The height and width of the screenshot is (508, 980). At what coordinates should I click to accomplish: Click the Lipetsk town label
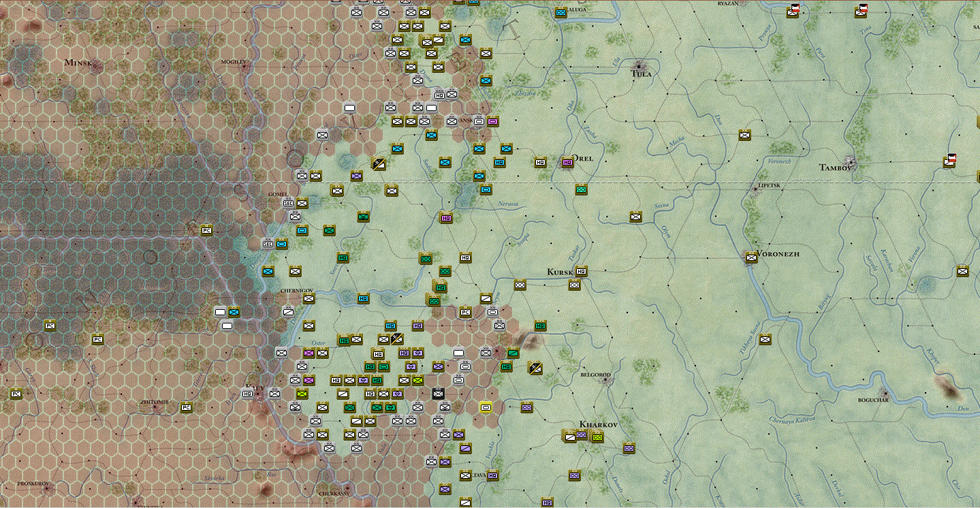pos(768,185)
